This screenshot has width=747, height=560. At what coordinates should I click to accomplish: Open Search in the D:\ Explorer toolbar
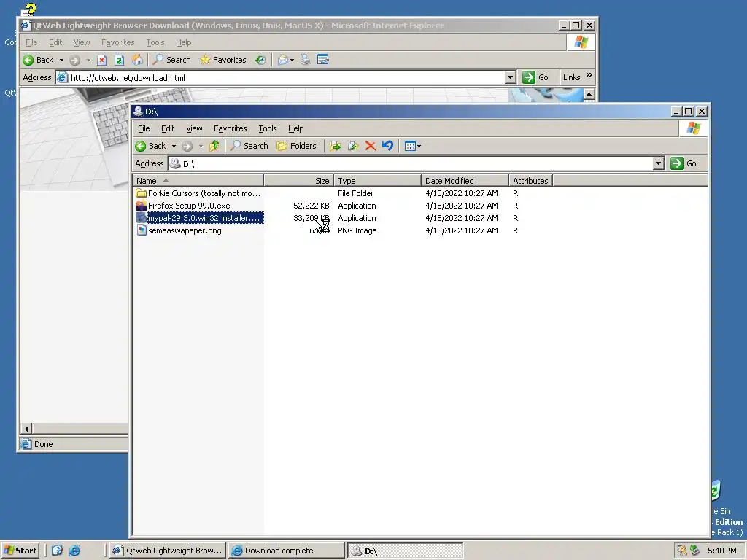(249, 146)
